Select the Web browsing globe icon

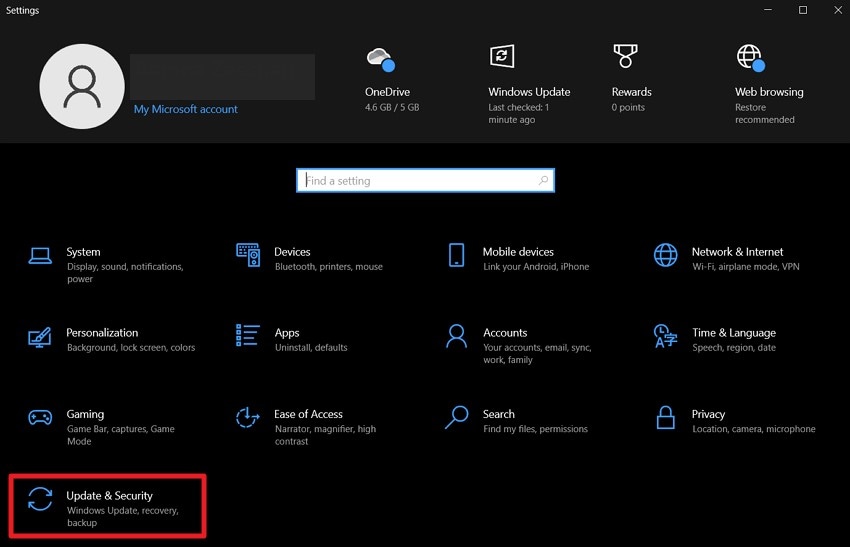click(x=750, y=57)
